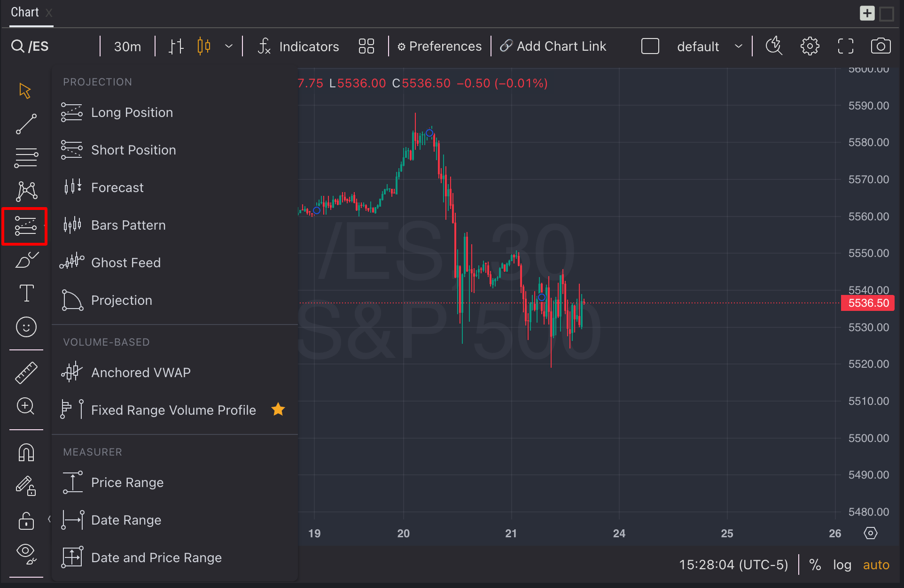Enter fullscreen chart mode
The width and height of the screenshot is (904, 588).
pos(845,46)
